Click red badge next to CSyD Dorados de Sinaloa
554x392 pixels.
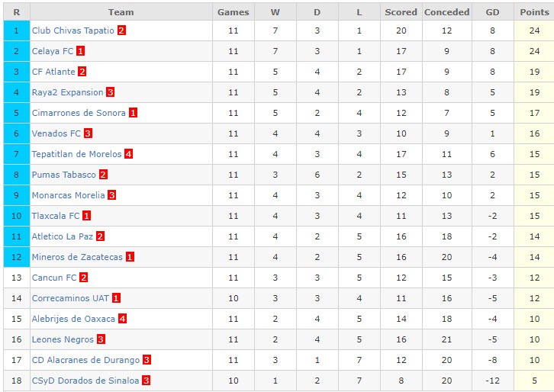click(147, 381)
